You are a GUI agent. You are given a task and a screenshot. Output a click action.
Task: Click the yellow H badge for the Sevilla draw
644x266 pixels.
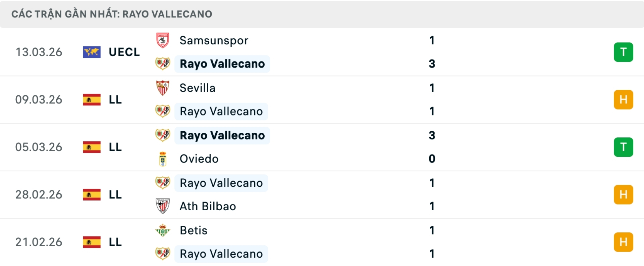pos(623,99)
